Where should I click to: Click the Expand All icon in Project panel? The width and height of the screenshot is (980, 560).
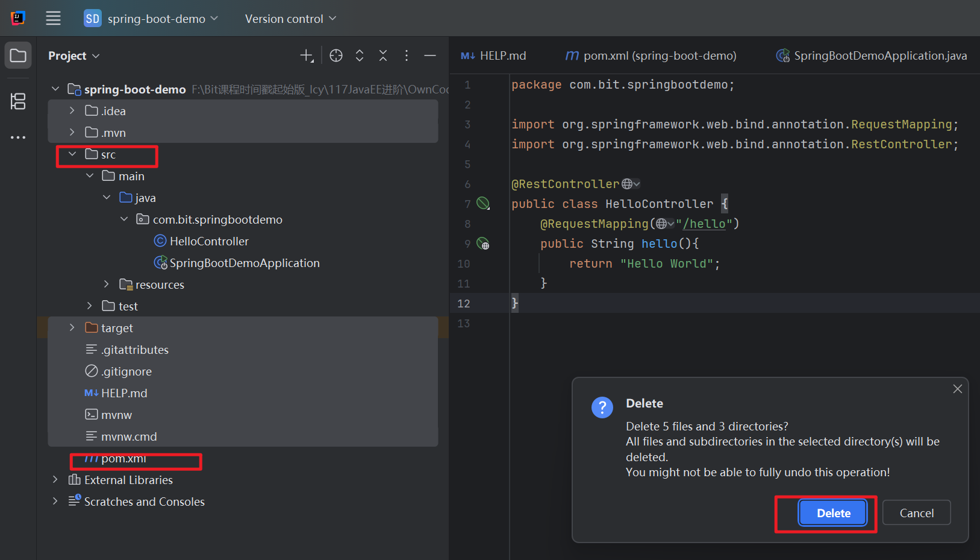click(360, 55)
